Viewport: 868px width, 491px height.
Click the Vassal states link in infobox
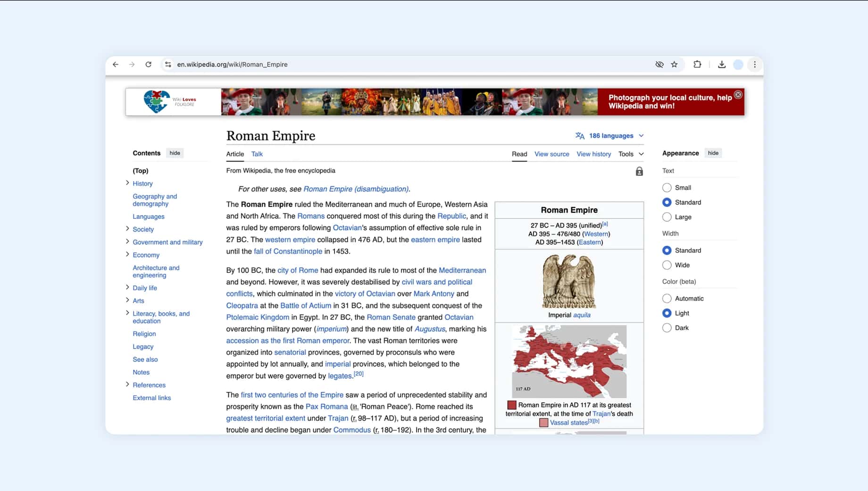[x=568, y=423]
